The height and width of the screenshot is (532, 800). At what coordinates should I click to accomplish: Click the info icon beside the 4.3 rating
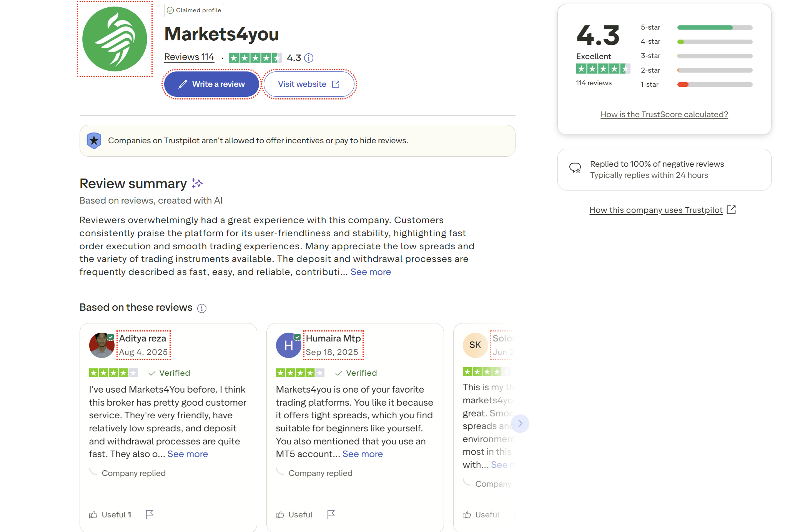[309, 58]
